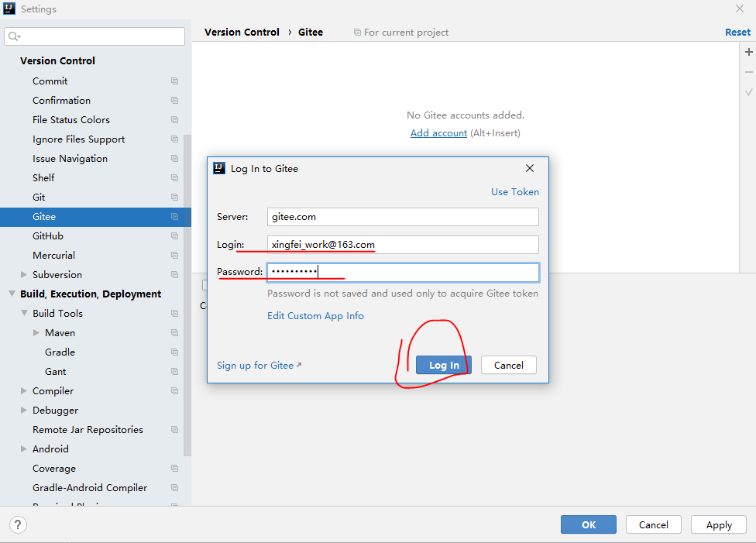Click the Log In button
Viewport: 756px width, 543px height.
point(444,365)
